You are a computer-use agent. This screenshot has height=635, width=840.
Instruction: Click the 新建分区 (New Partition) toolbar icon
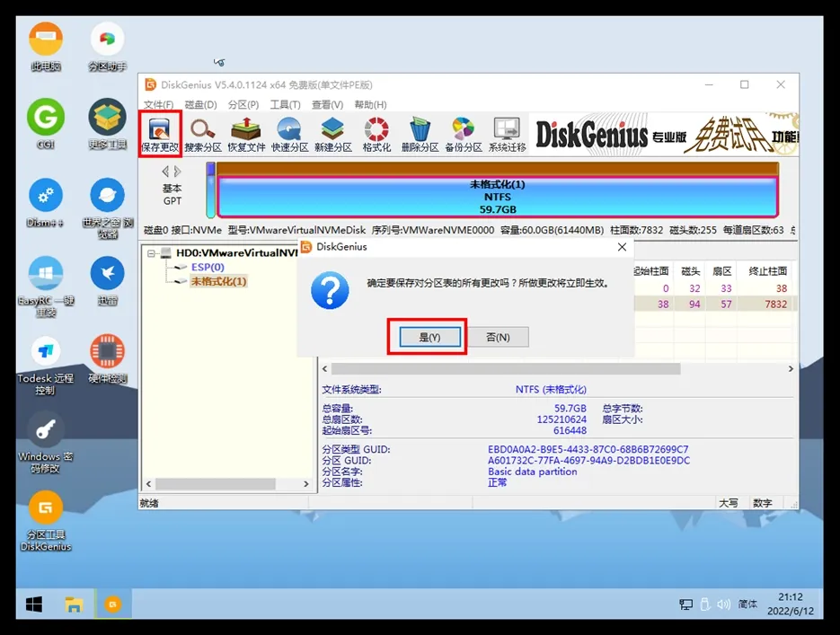pos(332,134)
